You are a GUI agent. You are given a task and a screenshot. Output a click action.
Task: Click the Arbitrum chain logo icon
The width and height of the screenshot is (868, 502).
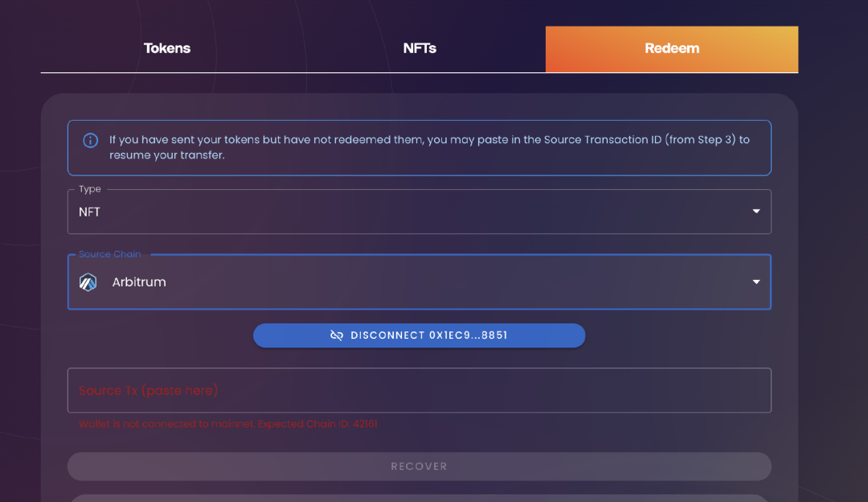[x=88, y=282]
